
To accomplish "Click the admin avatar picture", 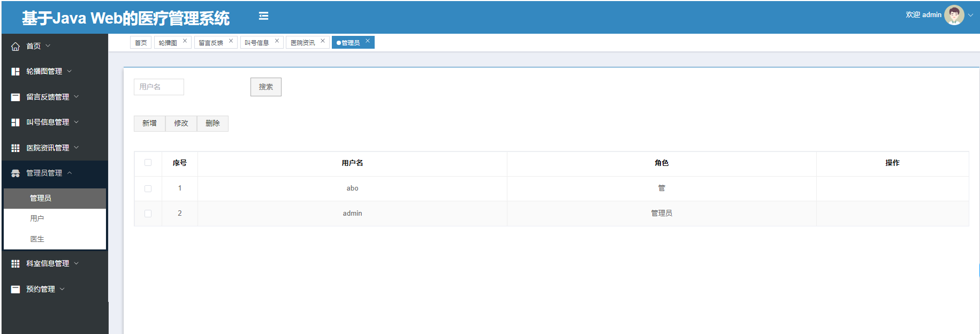I will coord(954,15).
